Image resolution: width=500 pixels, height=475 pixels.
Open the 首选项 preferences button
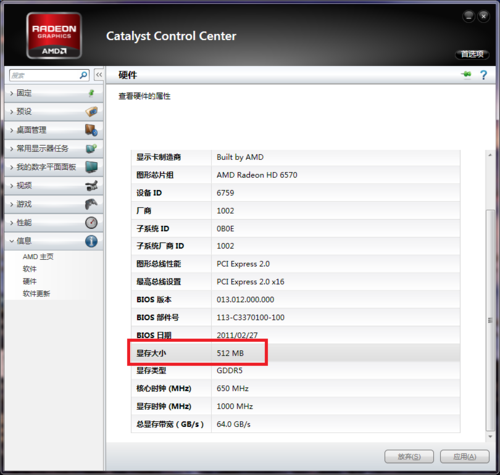click(472, 54)
